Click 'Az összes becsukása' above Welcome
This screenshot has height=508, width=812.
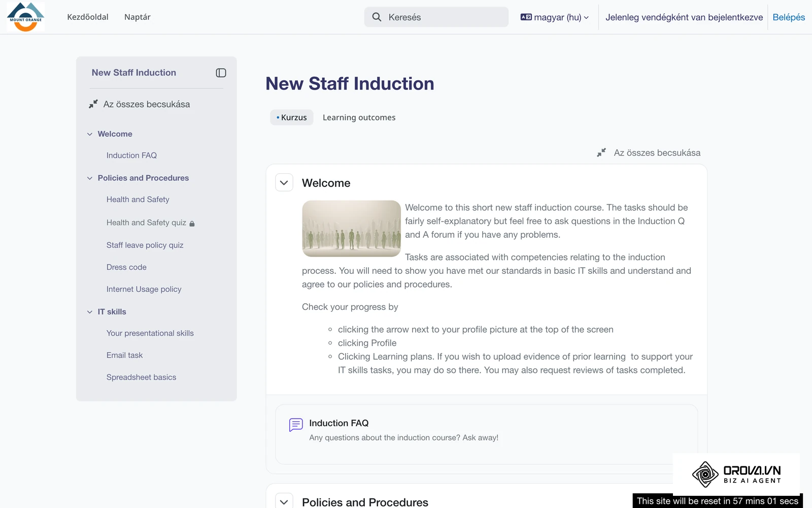tap(657, 153)
